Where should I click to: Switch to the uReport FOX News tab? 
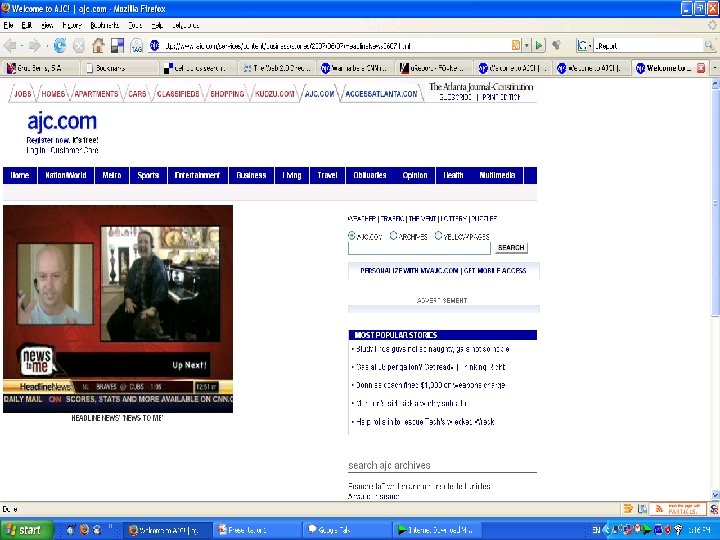click(434, 68)
